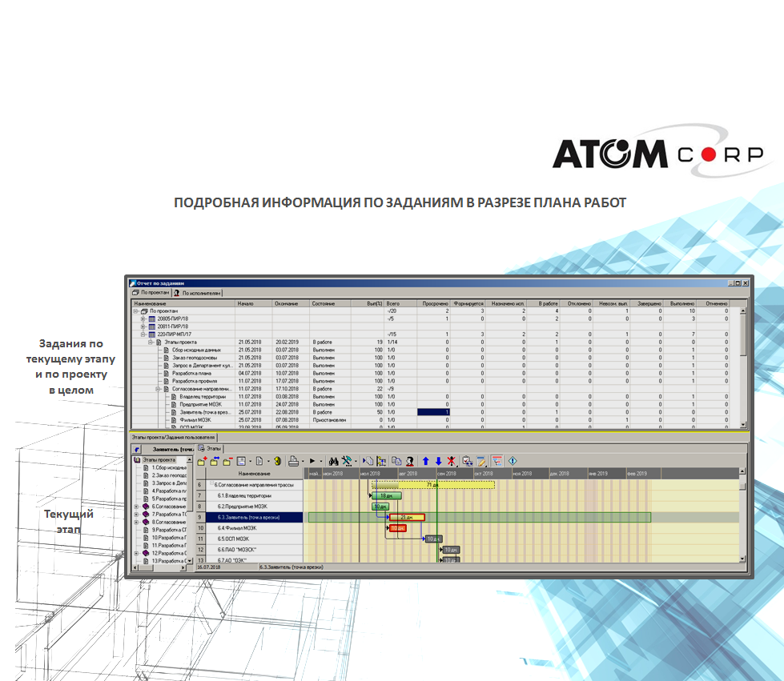Open the Этапы tab in lower panel

(x=210, y=449)
